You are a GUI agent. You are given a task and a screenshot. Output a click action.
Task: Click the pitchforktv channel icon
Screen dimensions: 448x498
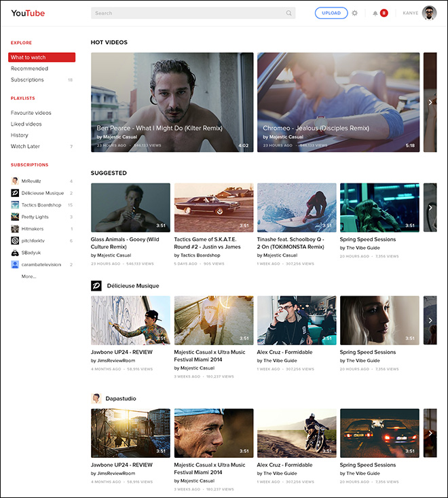pos(14,241)
